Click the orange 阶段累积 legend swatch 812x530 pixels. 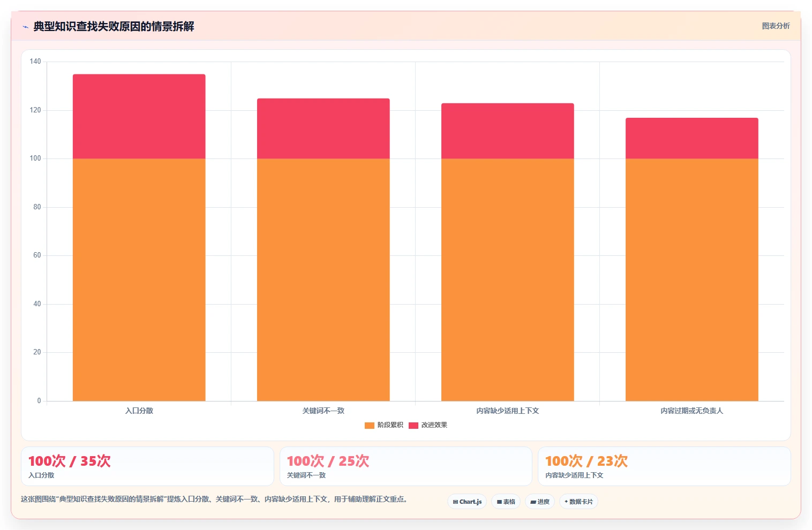coord(370,425)
